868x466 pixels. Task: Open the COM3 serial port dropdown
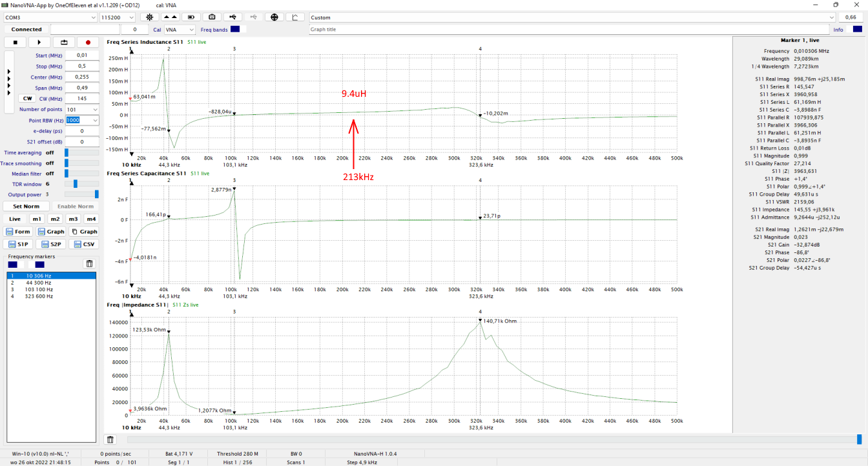[x=50, y=17]
